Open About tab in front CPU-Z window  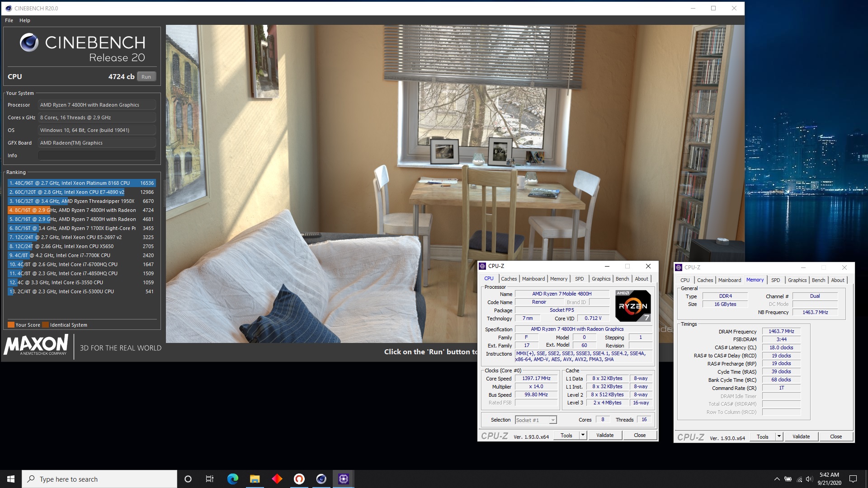click(642, 279)
